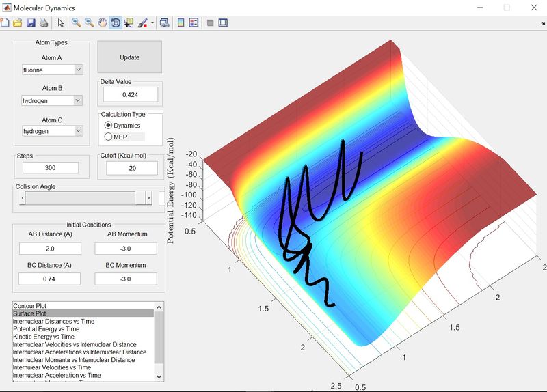Select the Zoom Out magnifier tool
This screenshot has width=547, height=392.
pos(89,23)
